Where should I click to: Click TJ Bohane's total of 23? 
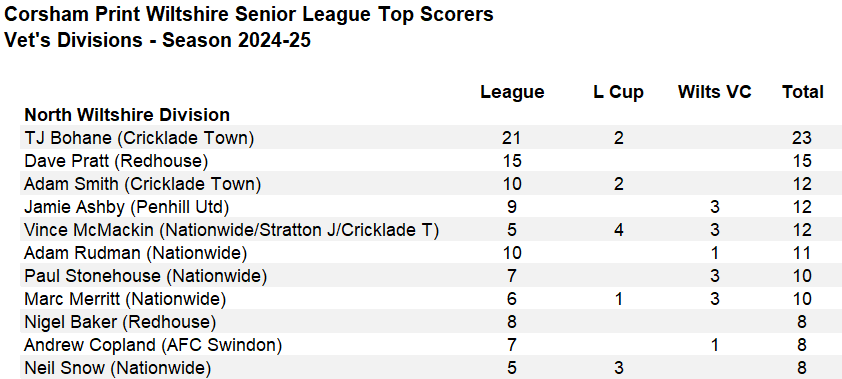pos(801,138)
